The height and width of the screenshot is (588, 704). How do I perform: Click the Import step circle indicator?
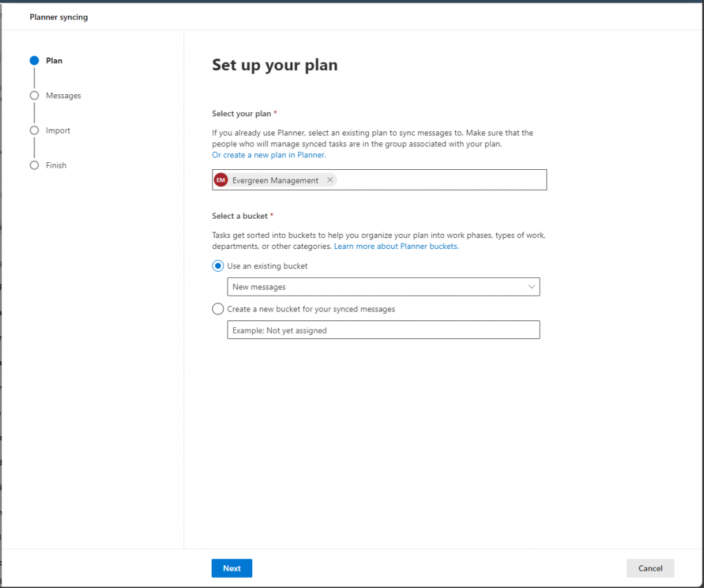[34, 131]
